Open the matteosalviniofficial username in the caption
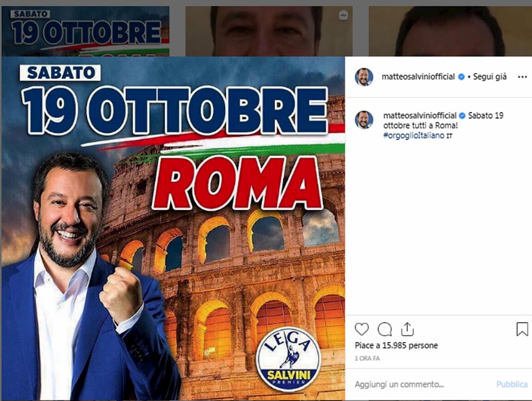Screen dimensions: 532x401 coord(419,115)
